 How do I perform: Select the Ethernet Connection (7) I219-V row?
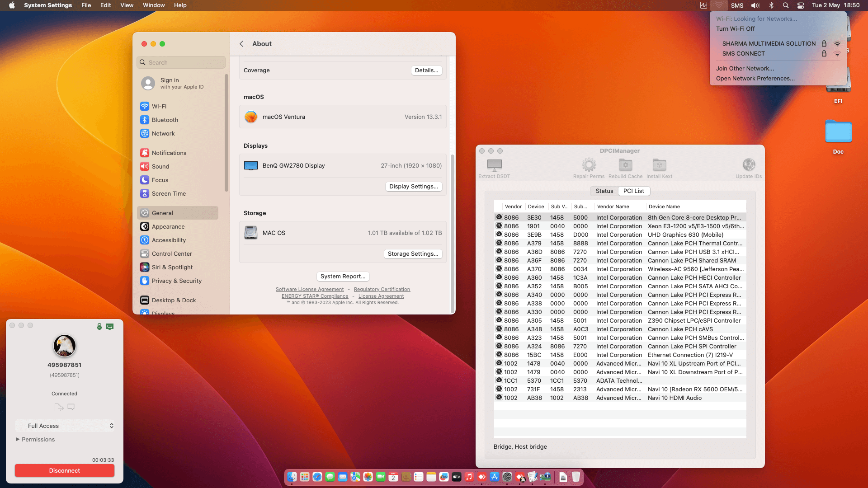[x=620, y=355]
